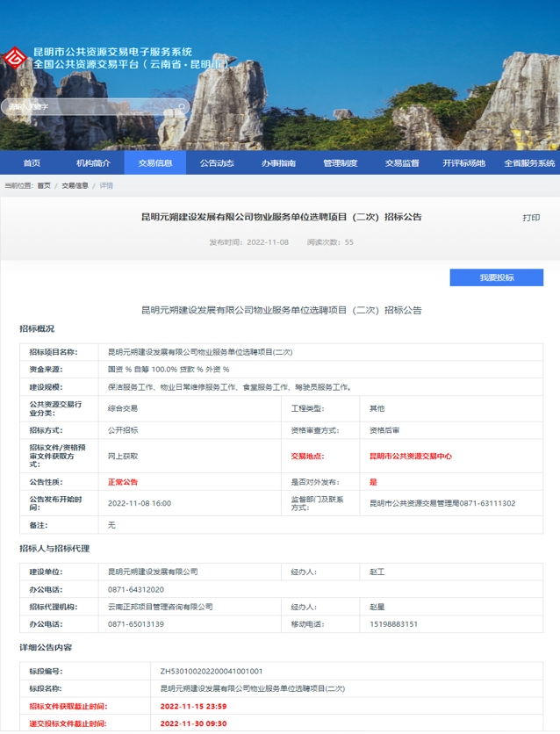This screenshot has width=560, height=734.
Task: Open the 首页 navigation tab
Action: 32,163
